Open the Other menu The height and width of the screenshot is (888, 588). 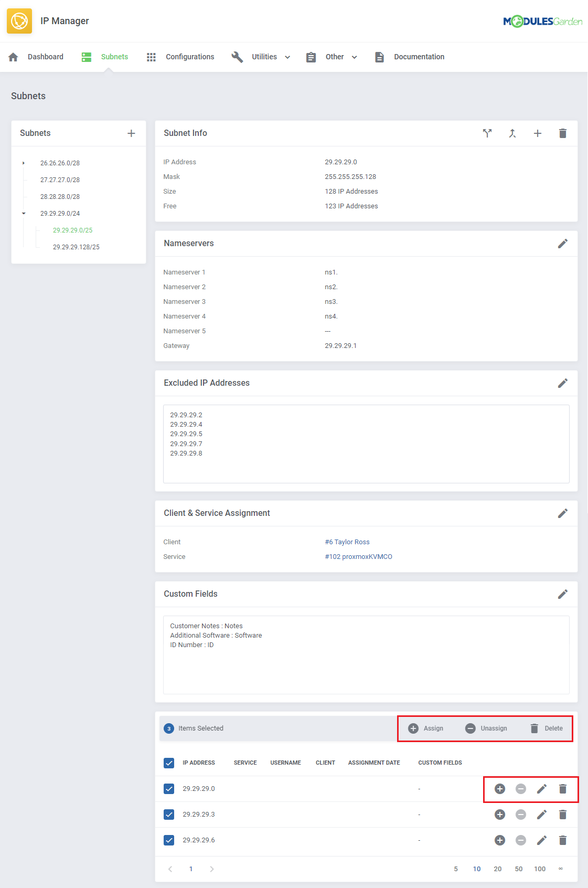pos(332,57)
